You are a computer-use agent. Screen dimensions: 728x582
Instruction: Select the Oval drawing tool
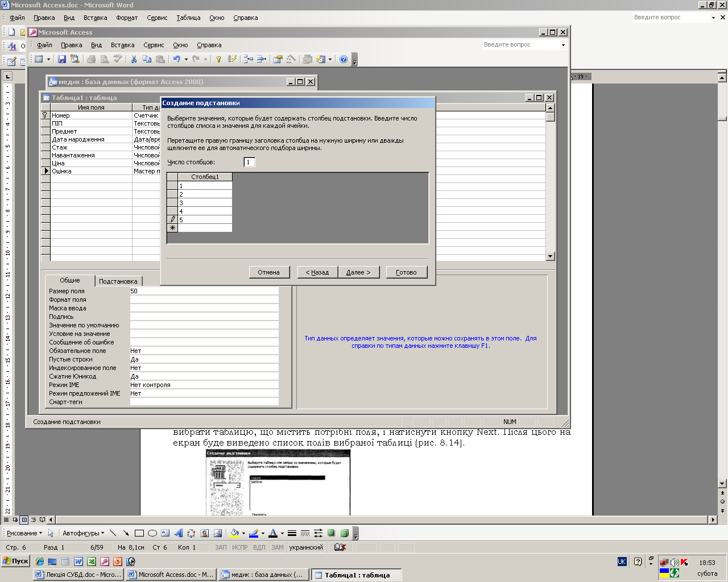click(152, 533)
